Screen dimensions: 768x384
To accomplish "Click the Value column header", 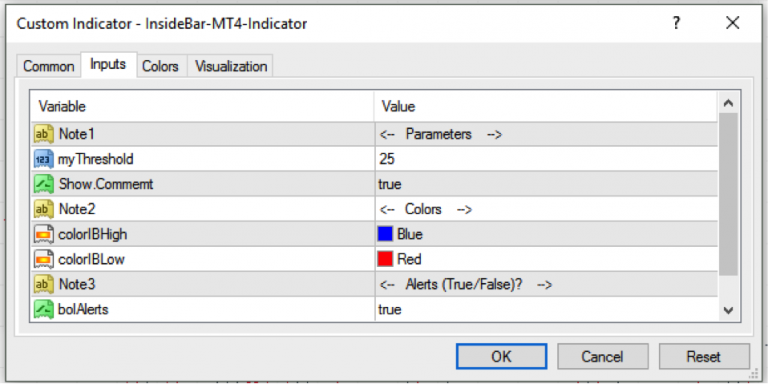I will [x=546, y=106].
